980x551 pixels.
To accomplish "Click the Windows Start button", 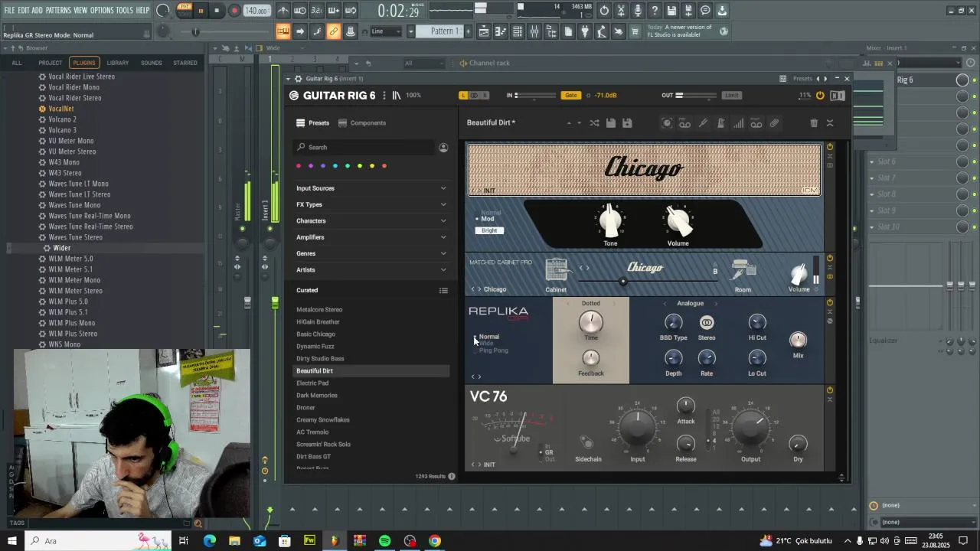I will click(12, 541).
